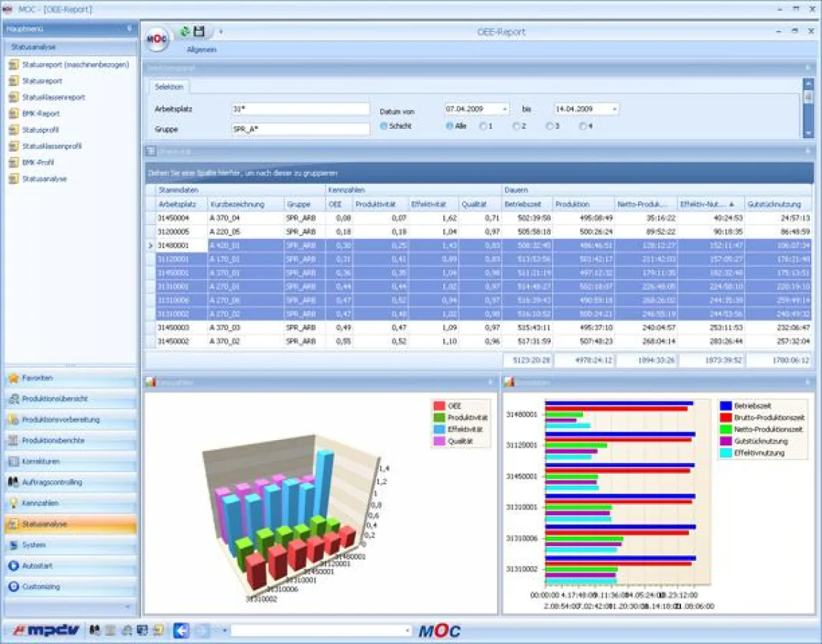822x644 pixels.
Task: Select the Alle shift radio button
Action: click(x=450, y=126)
